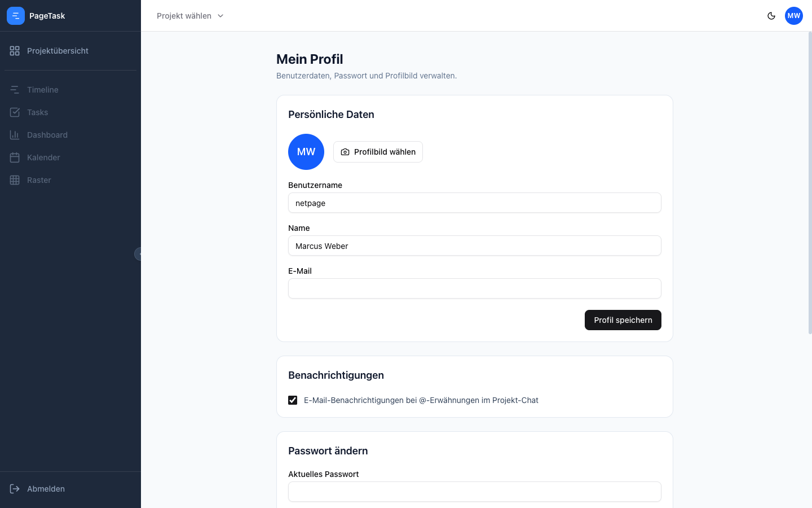This screenshot has width=812, height=508.
Task: Click the Profilbild wählen button
Action: [378, 152]
